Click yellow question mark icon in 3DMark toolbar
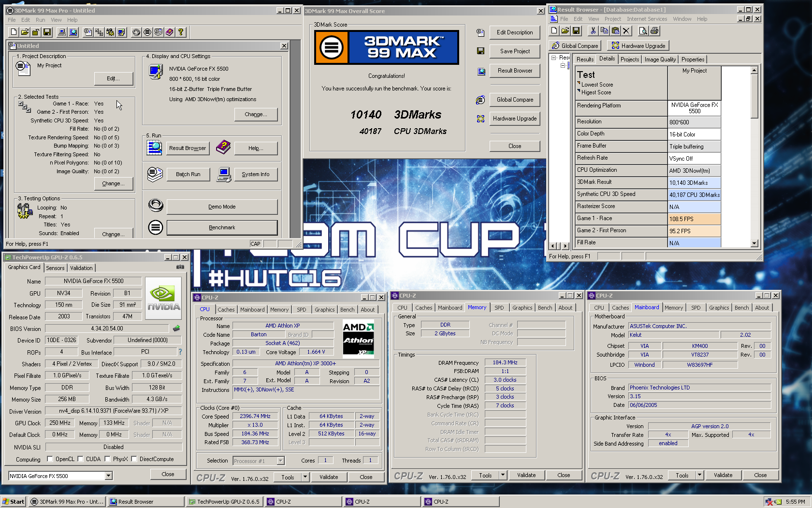This screenshot has width=812, height=508. [x=181, y=32]
